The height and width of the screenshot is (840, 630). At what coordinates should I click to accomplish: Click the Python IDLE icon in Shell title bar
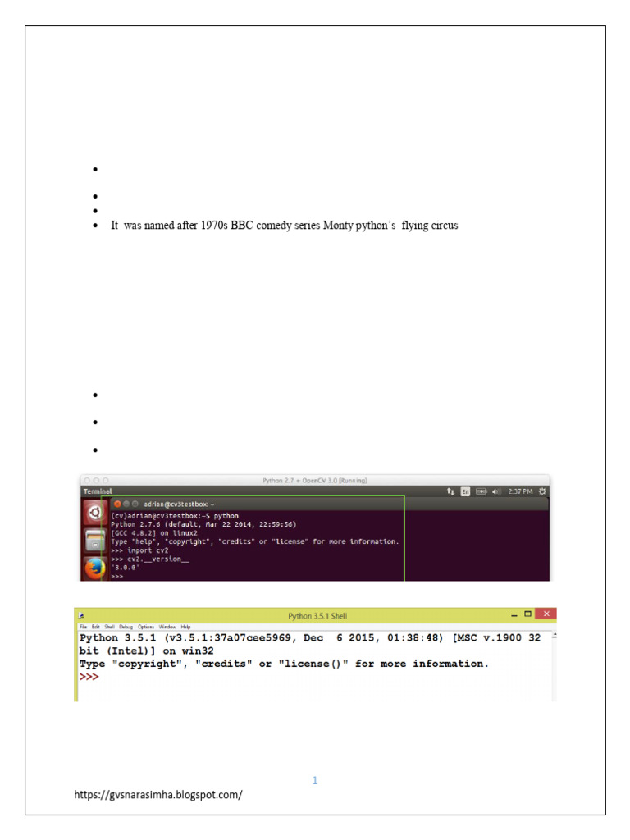click(81, 615)
